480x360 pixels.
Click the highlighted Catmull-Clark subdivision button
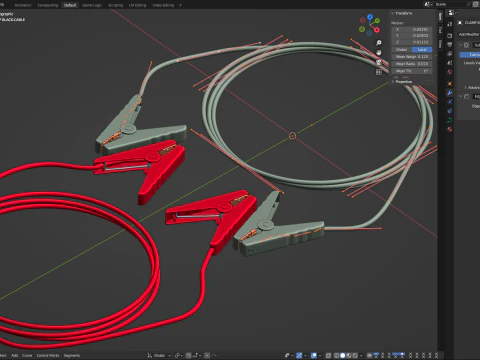(470, 55)
